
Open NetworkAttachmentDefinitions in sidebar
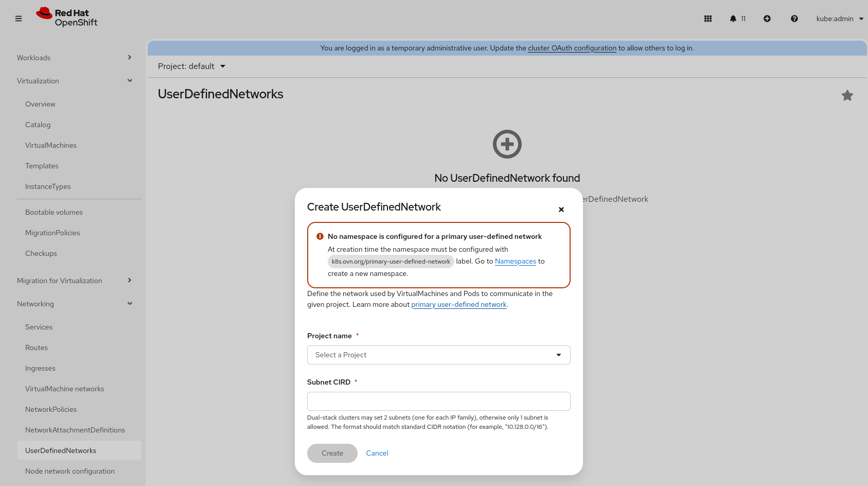pos(75,430)
